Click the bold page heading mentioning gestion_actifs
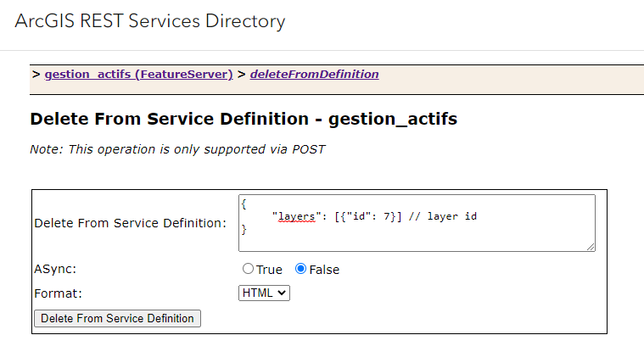644x363 pixels. point(244,119)
